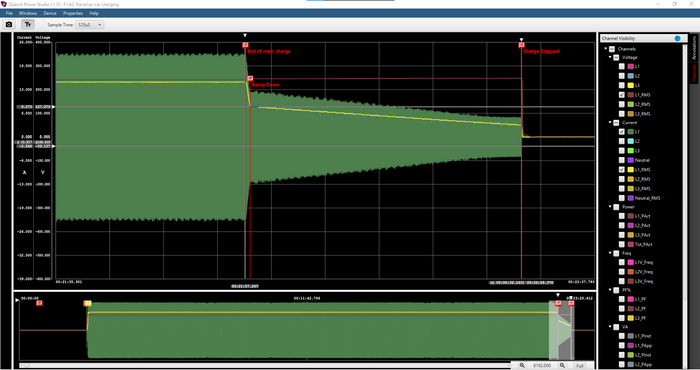The height and width of the screenshot is (370, 700).
Task: Toggle L1_PF channel checkbox
Action: [x=621, y=299]
